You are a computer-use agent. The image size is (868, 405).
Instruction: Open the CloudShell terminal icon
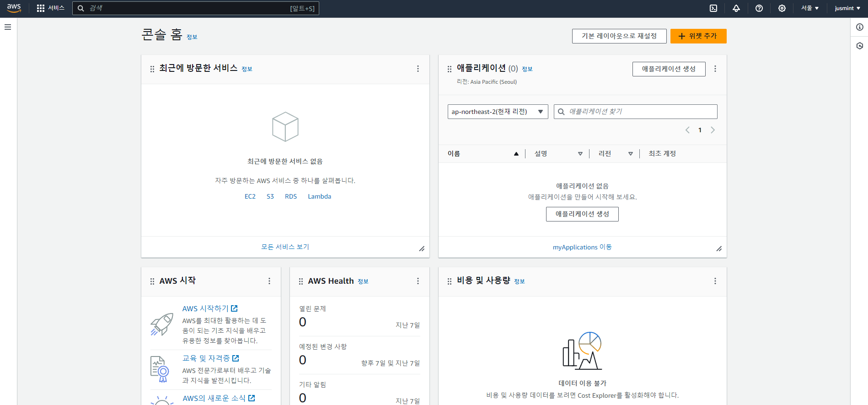[x=713, y=8]
